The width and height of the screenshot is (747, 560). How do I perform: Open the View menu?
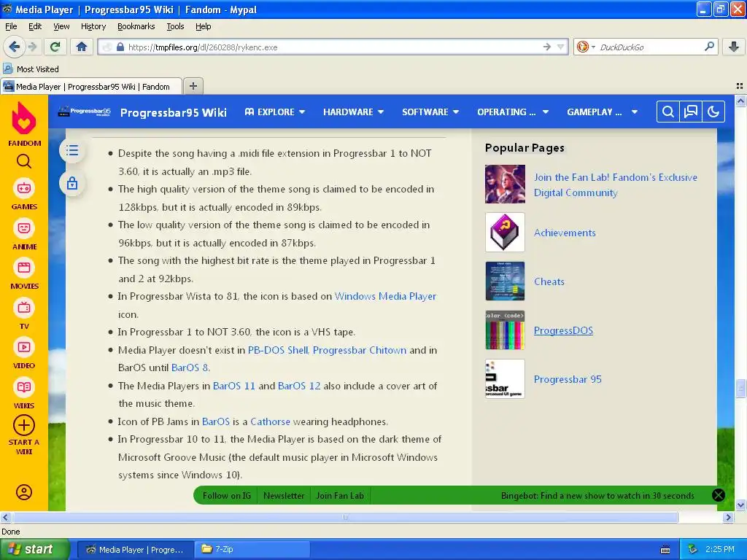61,26
